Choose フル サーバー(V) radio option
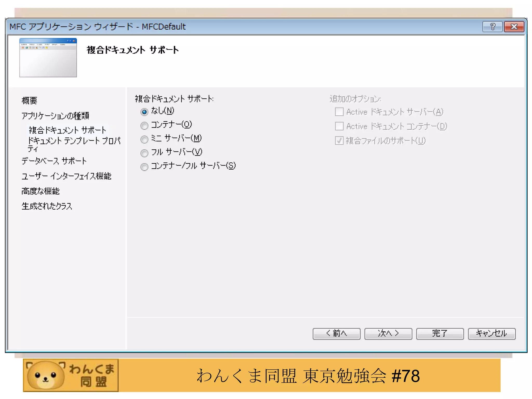Screen dimensions: 532x399 click(x=144, y=153)
